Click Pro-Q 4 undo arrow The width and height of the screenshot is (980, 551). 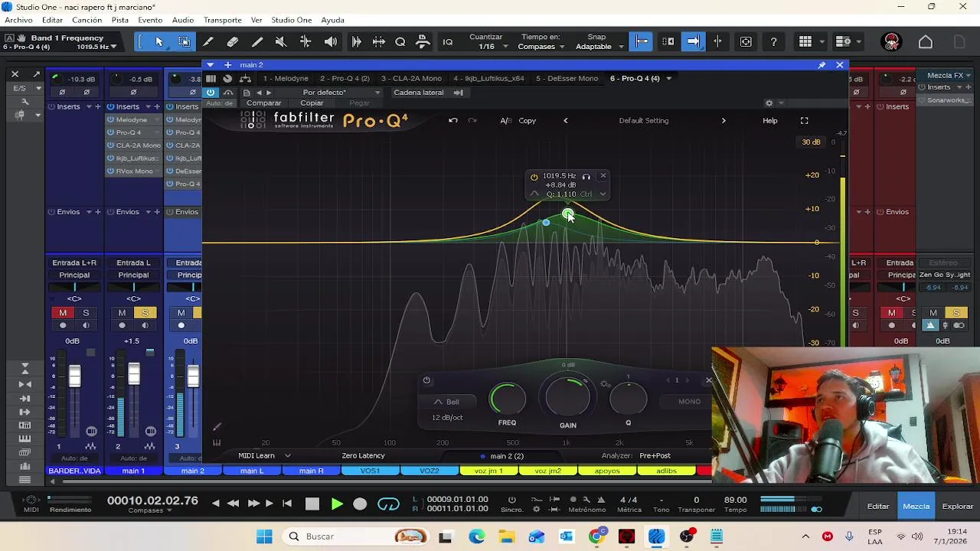pos(452,120)
